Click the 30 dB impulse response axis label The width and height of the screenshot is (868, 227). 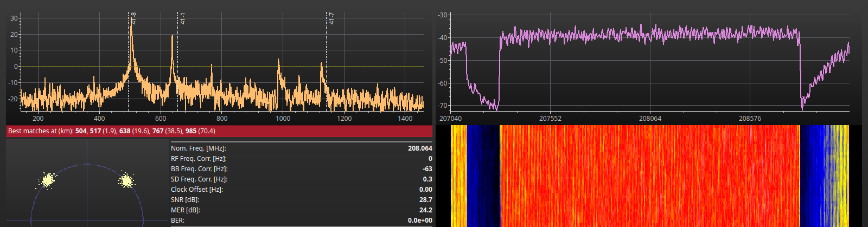(x=14, y=18)
